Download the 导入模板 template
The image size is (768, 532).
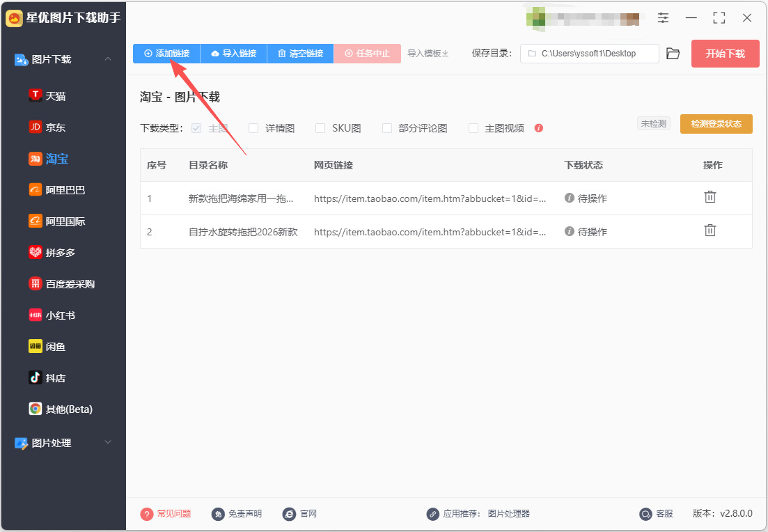pos(428,54)
